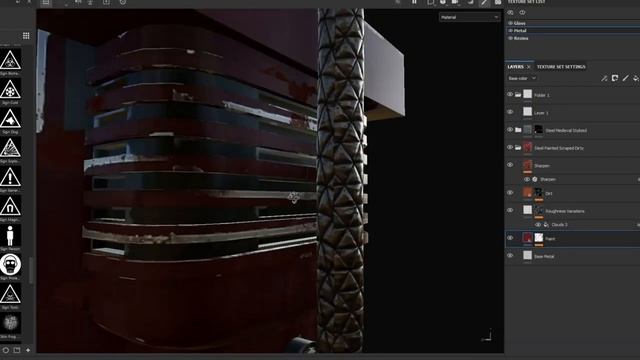Click the add paint layer brush icon
Image resolution: width=640 pixels, height=360 pixels.
(x=625, y=78)
